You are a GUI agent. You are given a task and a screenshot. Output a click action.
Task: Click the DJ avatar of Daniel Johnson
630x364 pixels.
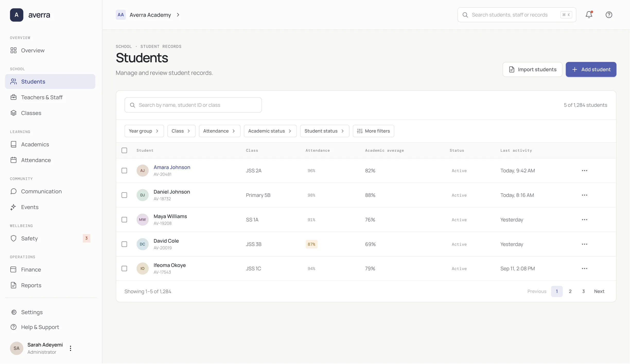142,195
